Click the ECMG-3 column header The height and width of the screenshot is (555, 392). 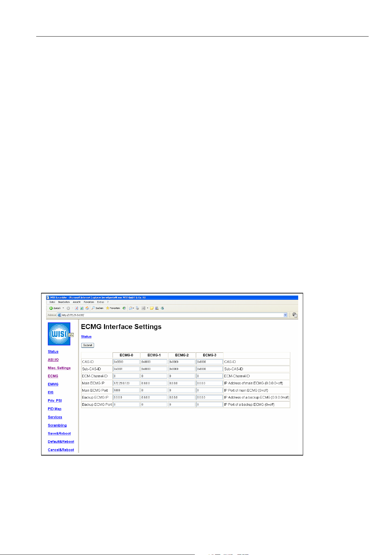210,355
